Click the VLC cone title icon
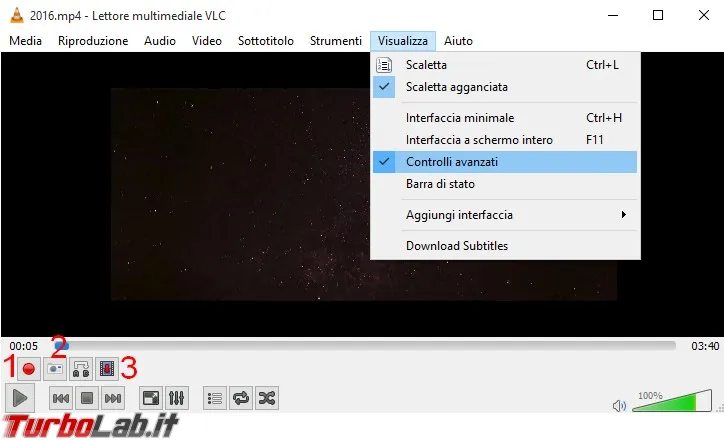This screenshot has height=440, width=724. pos(17,15)
